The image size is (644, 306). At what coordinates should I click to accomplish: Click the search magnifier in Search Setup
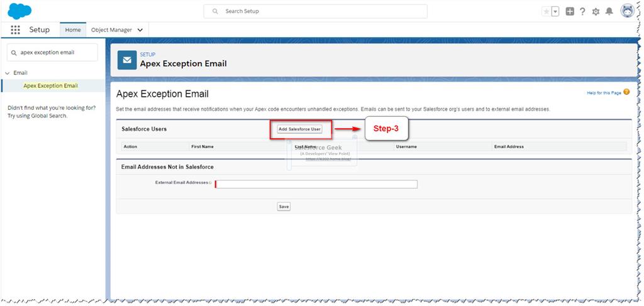coord(215,11)
